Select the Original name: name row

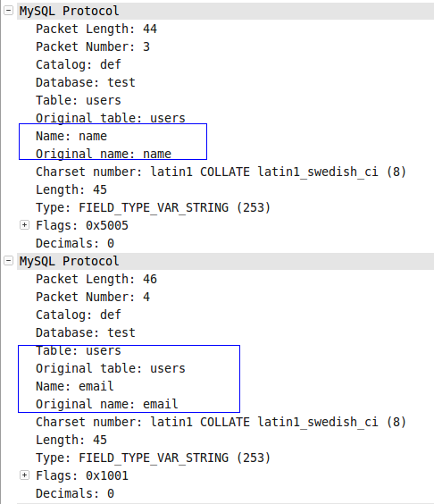point(104,154)
